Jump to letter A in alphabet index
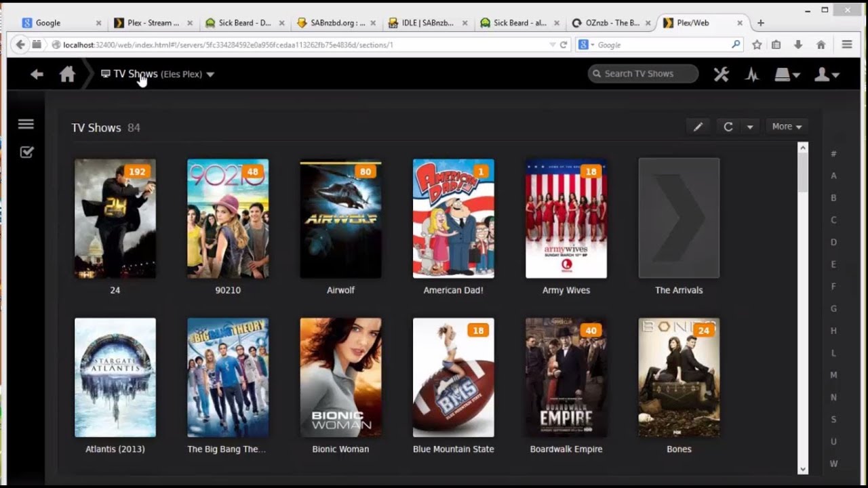The width and height of the screenshot is (868, 488). [834, 176]
